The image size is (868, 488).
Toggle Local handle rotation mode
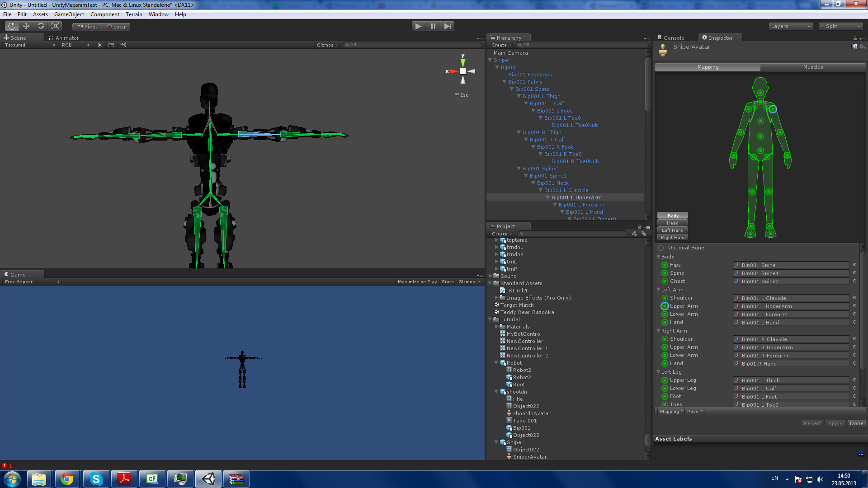click(116, 27)
